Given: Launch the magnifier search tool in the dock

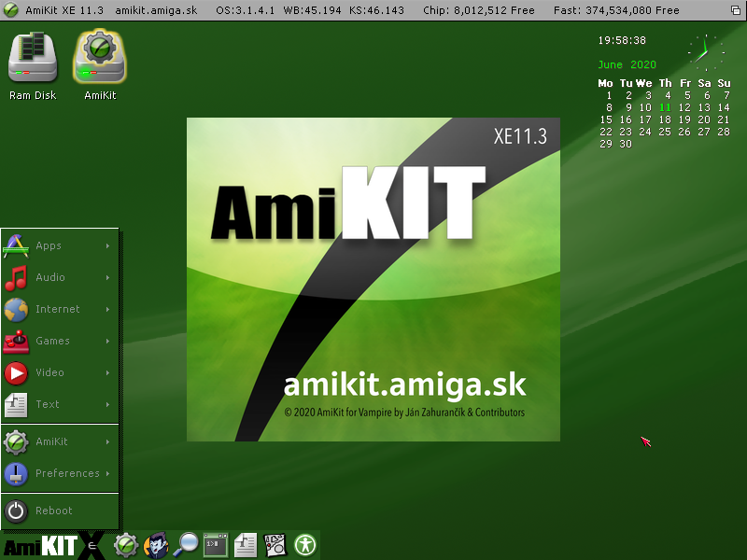Looking at the screenshot, I should [x=186, y=544].
